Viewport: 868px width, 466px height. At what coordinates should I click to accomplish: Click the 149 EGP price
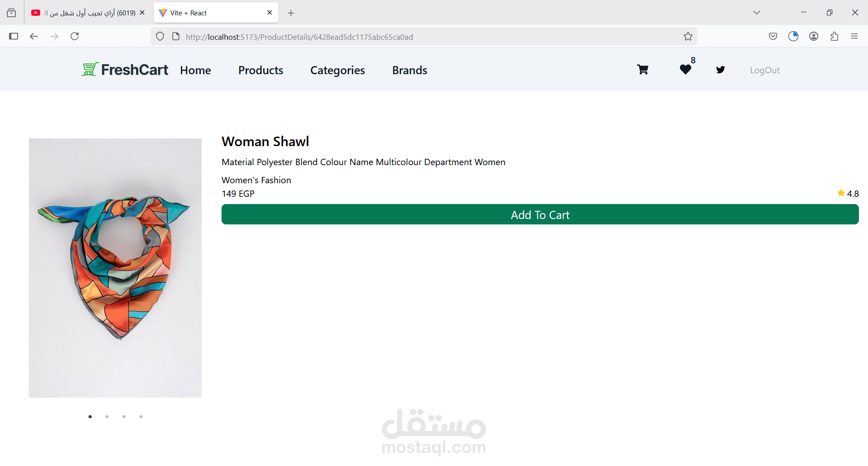pos(238,194)
